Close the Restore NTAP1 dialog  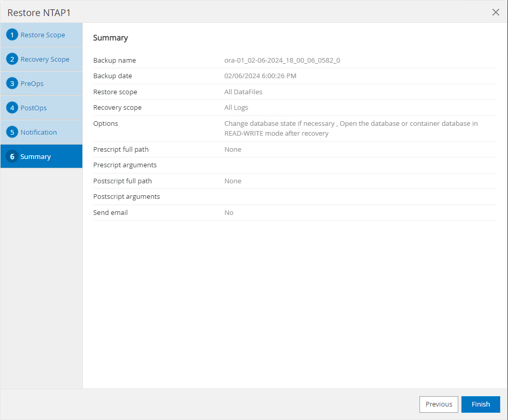coord(496,12)
